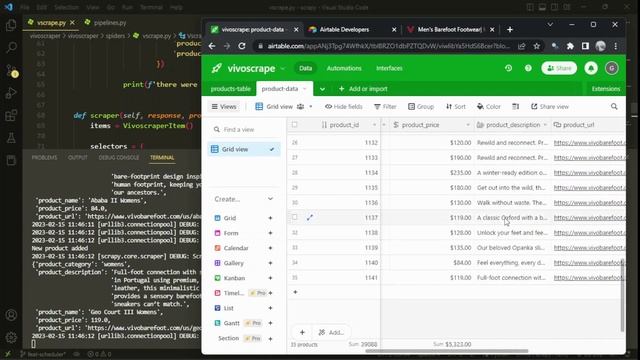The height and width of the screenshot is (360, 640).
Task: Open Source Control view in VS Code
Action: (x=11, y=70)
